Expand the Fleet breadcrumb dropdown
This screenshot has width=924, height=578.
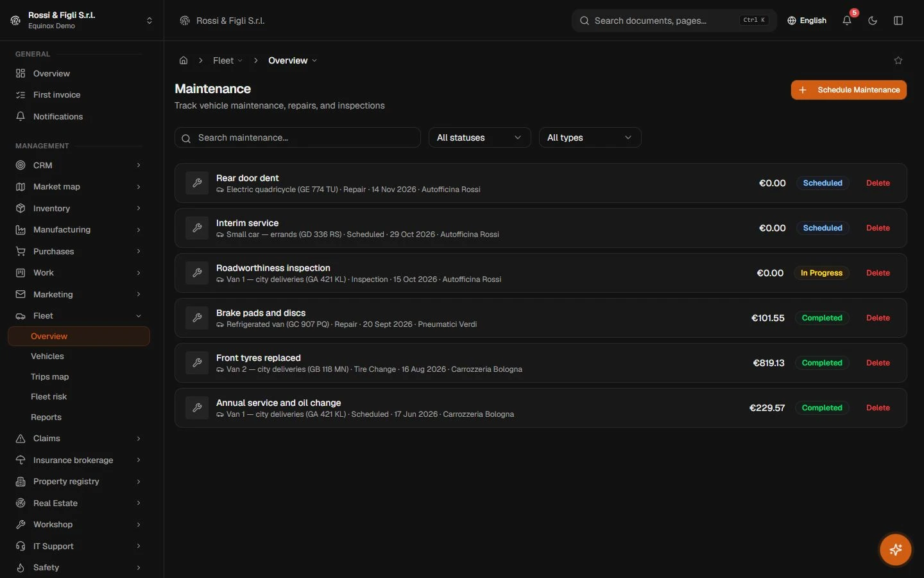click(228, 60)
